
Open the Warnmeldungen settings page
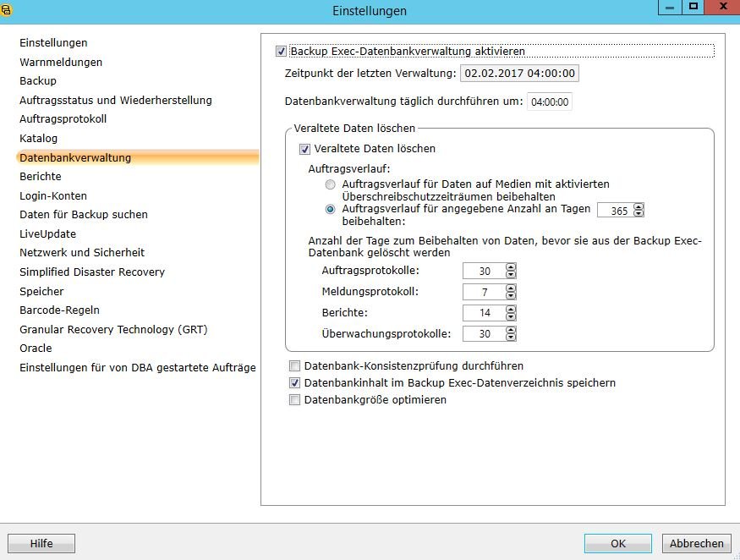[x=61, y=63]
